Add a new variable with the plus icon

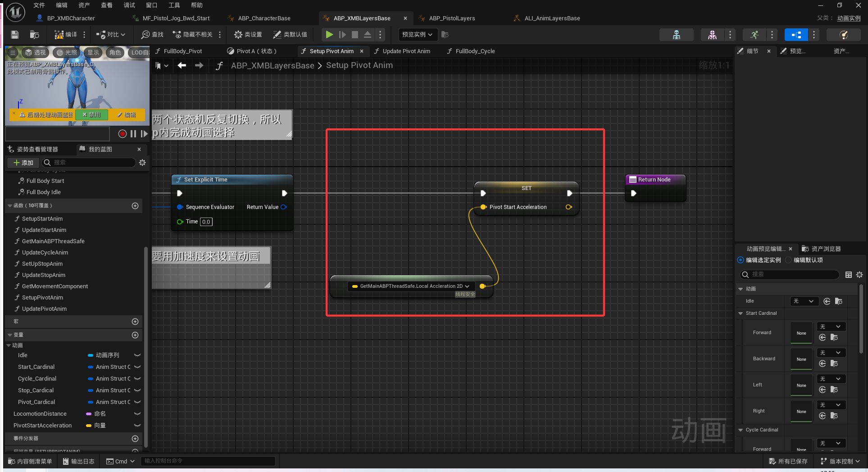135,335
